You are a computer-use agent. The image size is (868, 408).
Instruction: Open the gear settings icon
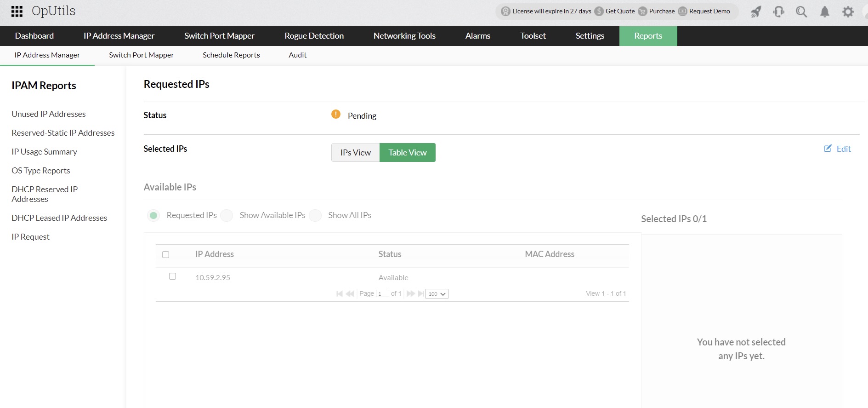tap(848, 11)
